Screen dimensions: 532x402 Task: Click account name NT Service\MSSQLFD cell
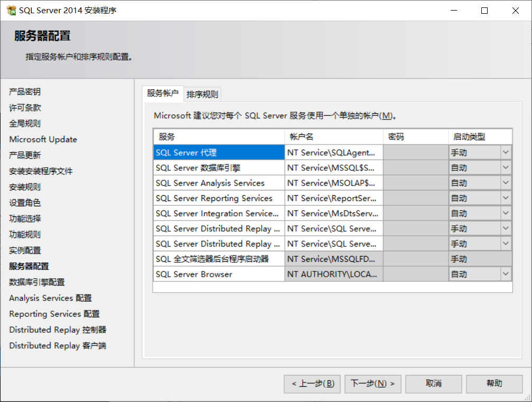pos(334,259)
